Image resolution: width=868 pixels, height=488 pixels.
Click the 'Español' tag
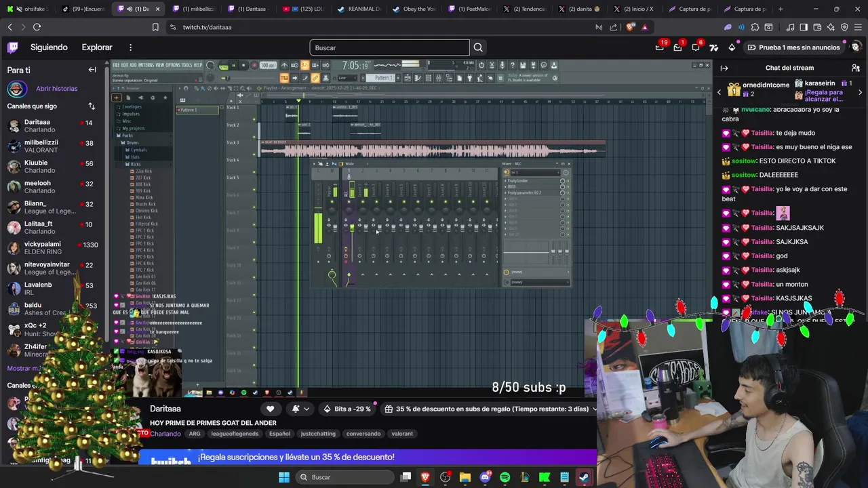coord(279,434)
